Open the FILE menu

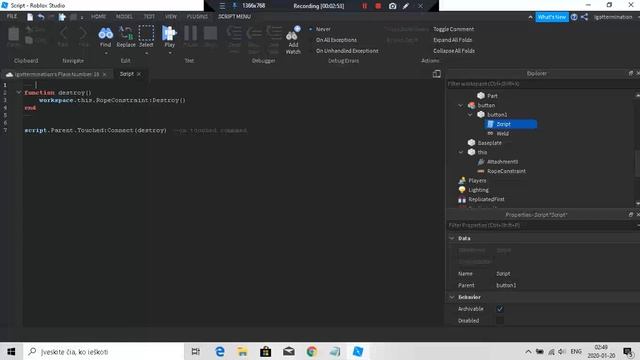click(12, 16)
